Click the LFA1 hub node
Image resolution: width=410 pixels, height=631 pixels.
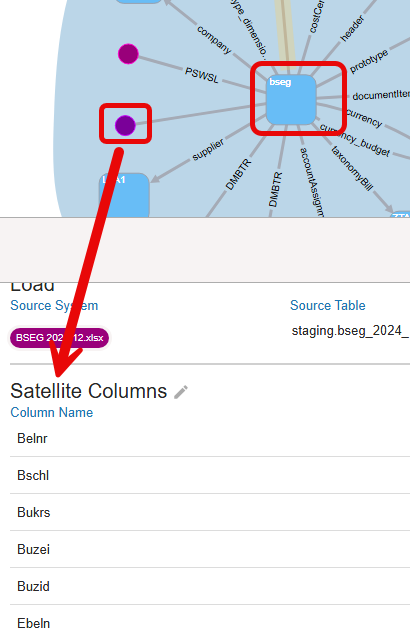[124, 196]
